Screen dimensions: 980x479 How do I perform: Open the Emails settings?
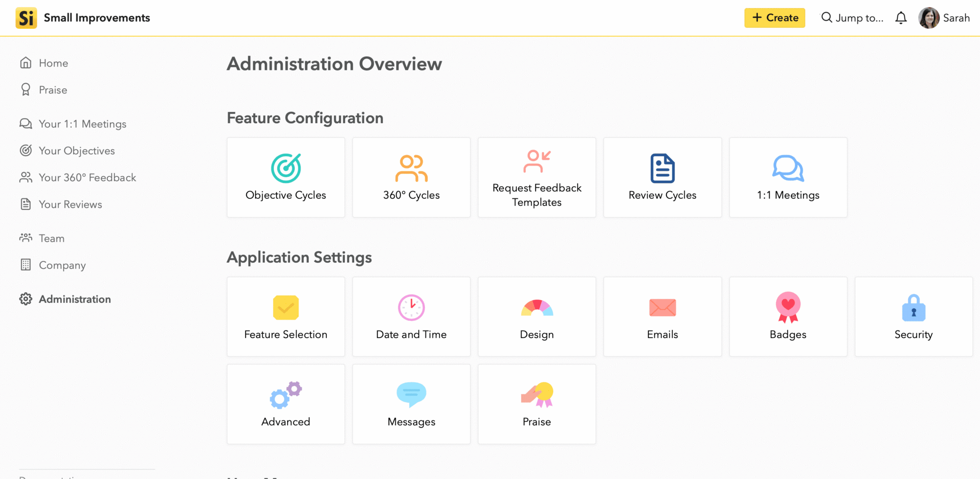point(662,317)
